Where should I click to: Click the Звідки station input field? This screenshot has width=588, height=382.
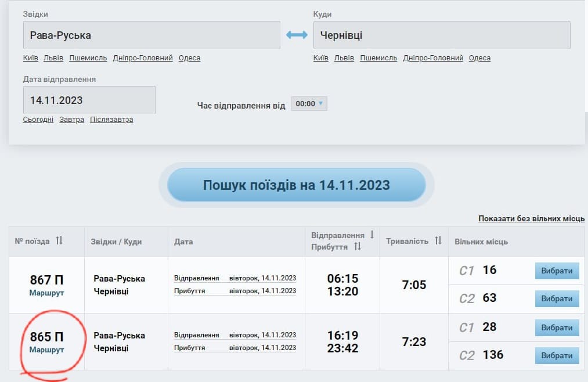click(x=151, y=35)
